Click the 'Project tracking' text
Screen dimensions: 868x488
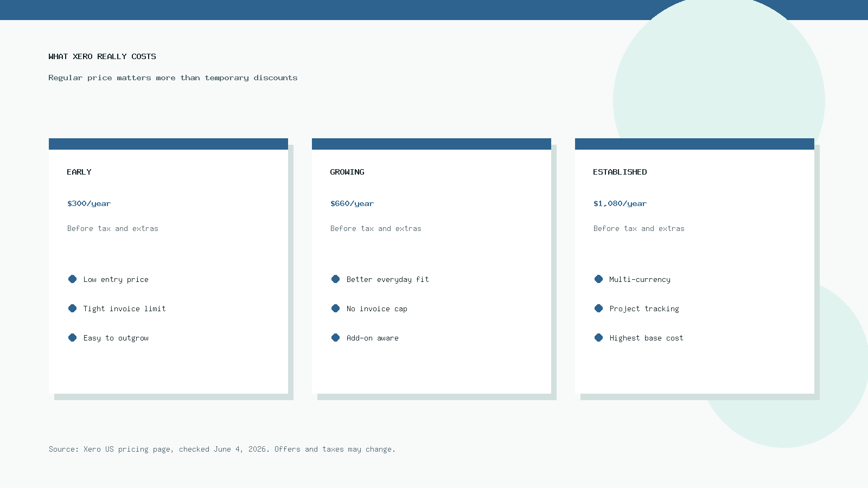tap(644, 309)
